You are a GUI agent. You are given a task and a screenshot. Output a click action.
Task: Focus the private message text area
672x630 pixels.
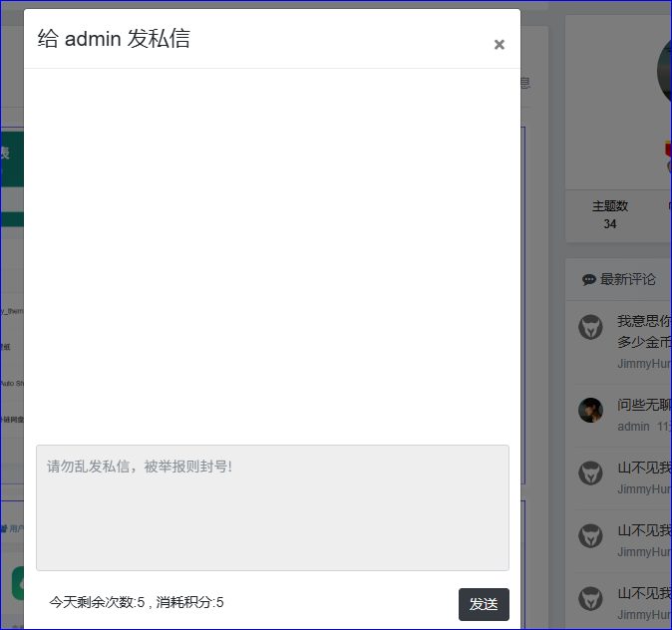(x=272, y=507)
